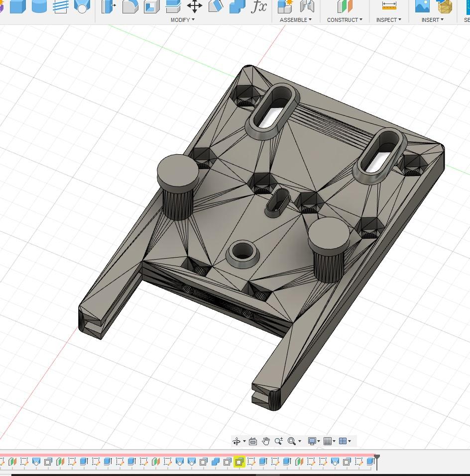Open the INSERT menu
Viewport: 470px width, 476px height.
(432, 20)
